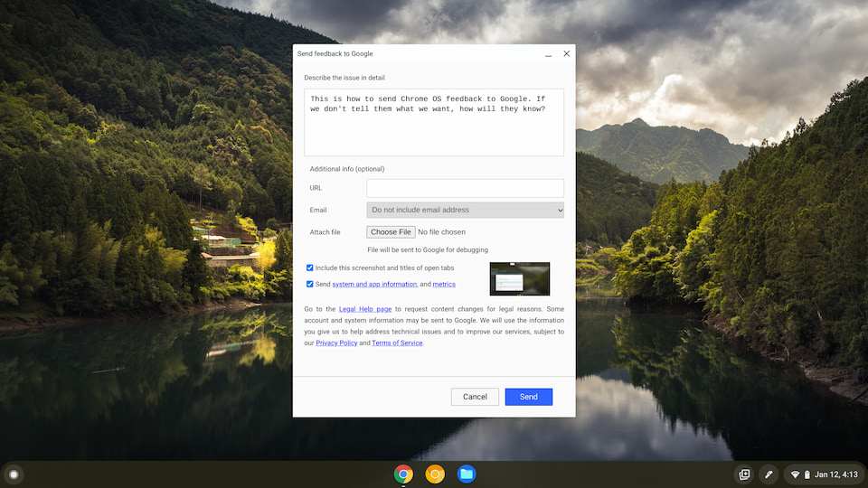Viewport: 868px width, 488px height.
Task: Open the metrics link
Action: (x=444, y=285)
